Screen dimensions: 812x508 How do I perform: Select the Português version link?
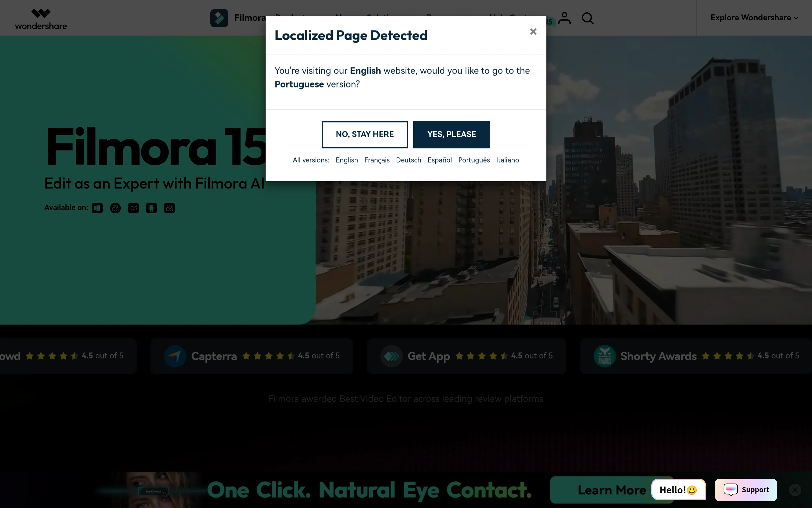click(x=474, y=160)
